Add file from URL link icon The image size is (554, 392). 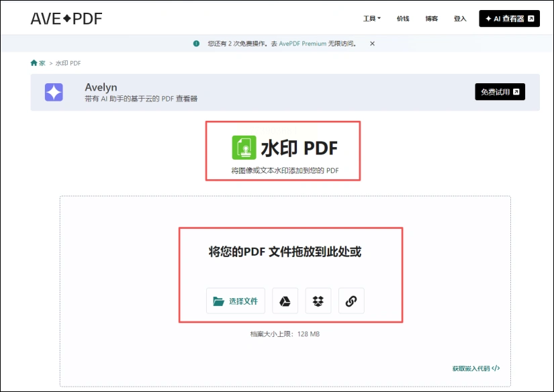tap(351, 301)
